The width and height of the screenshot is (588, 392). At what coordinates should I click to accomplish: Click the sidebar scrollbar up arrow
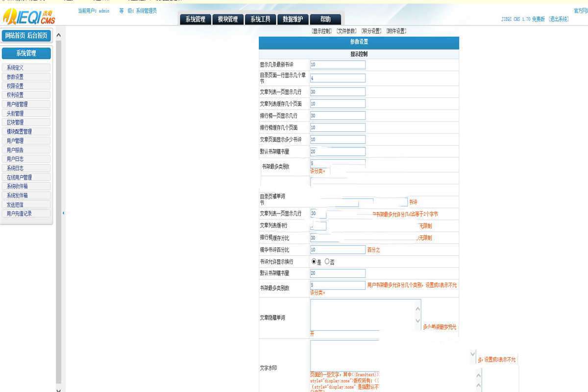point(58,35)
